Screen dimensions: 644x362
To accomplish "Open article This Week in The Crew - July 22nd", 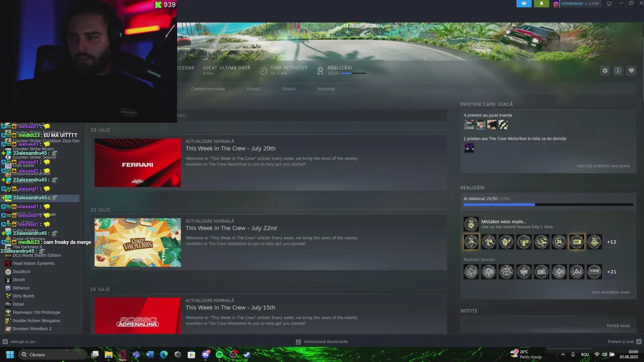I will pos(231,228).
